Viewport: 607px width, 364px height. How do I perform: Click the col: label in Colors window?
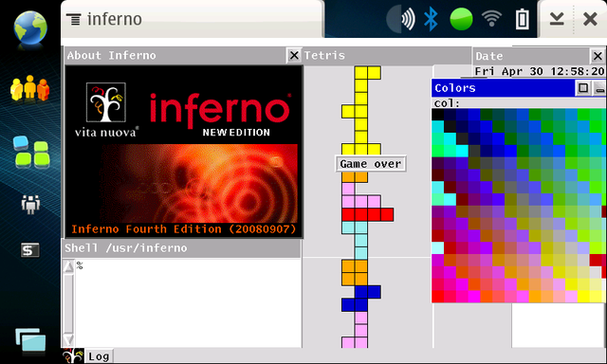coord(447,103)
